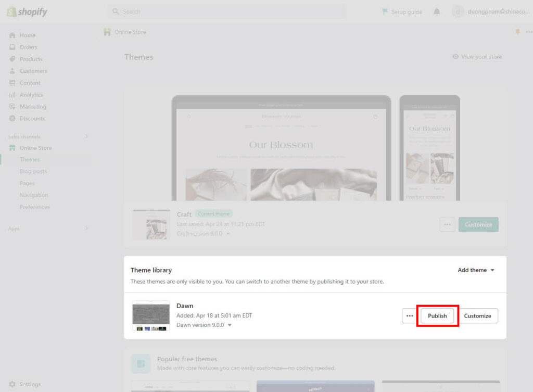533x392 pixels.
Task: Go to Home in sidebar
Action: pos(27,35)
